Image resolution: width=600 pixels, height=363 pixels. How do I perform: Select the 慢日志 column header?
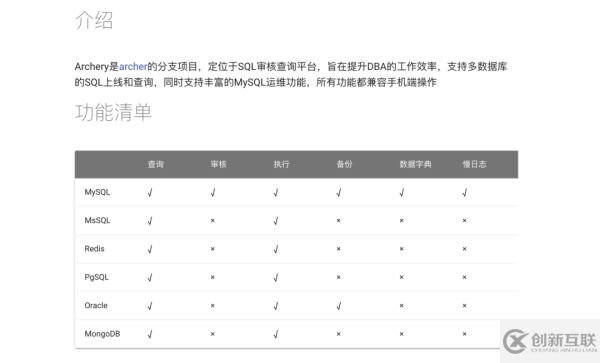coord(474,164)
